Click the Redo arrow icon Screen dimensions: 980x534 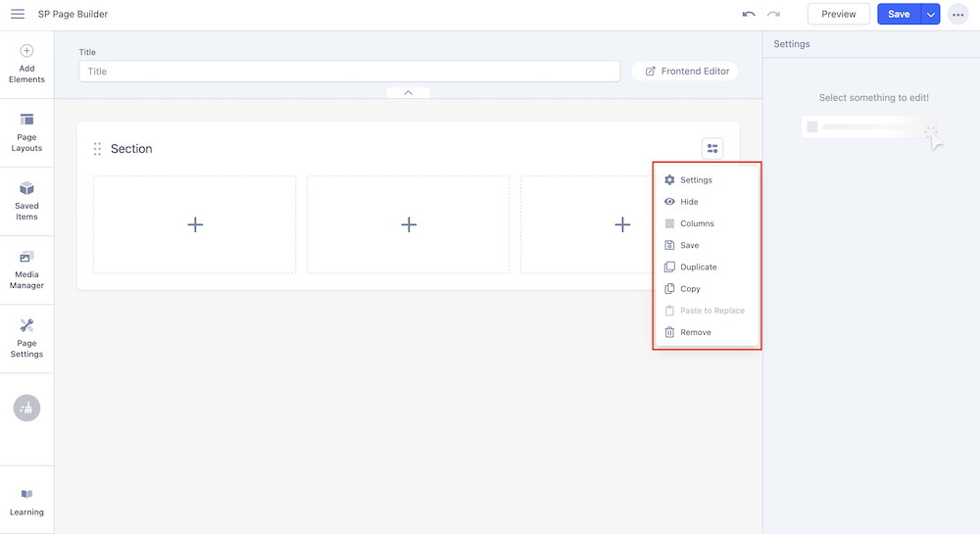[774, 14]
